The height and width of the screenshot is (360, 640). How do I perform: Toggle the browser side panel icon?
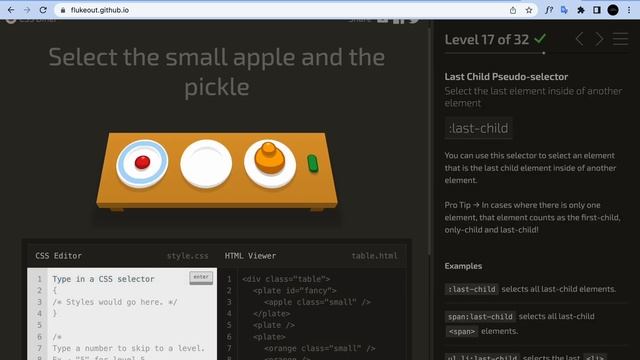tap(597, 10)
